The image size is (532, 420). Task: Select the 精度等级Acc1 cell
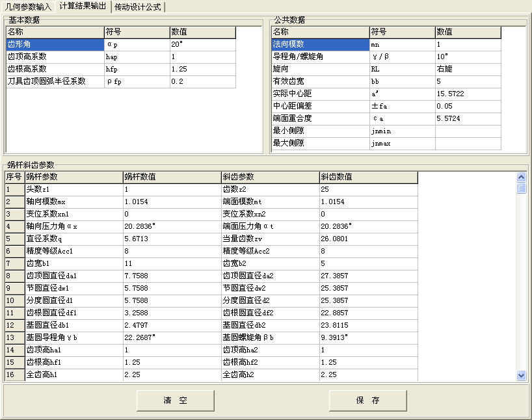tap(74, 252)
